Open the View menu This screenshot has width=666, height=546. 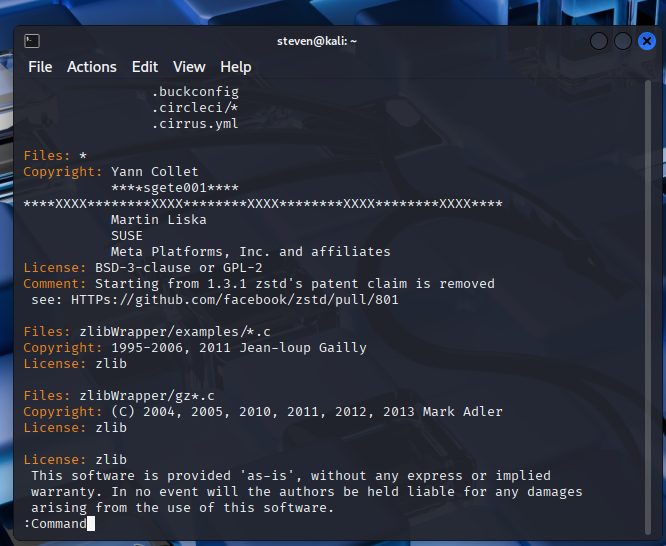click(x=189, y=67)
